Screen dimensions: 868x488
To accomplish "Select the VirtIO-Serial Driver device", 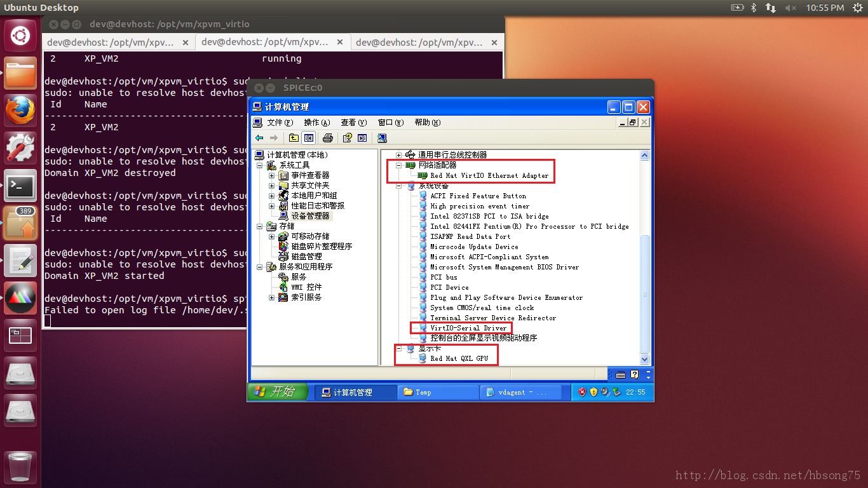I will 468,328.
